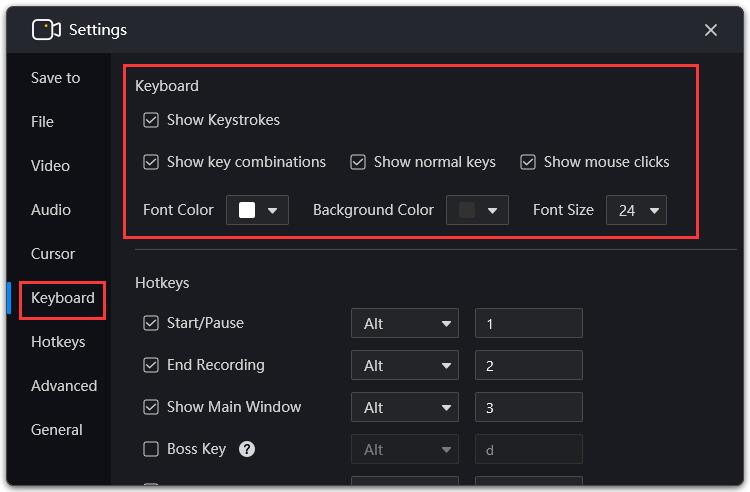This screenshot has width=750, height=492.
Task: Open End Recording modifier key dropdown
Action: [x=405, y=365]
